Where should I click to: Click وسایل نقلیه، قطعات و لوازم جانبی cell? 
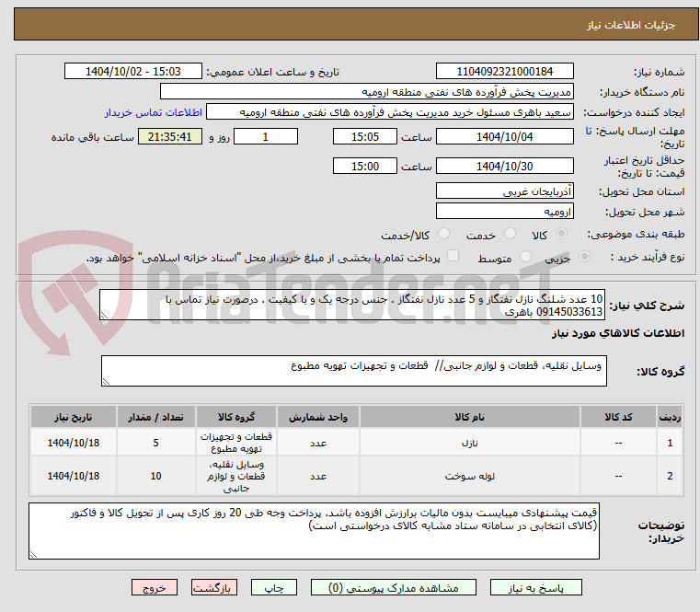tap(236, 476)
